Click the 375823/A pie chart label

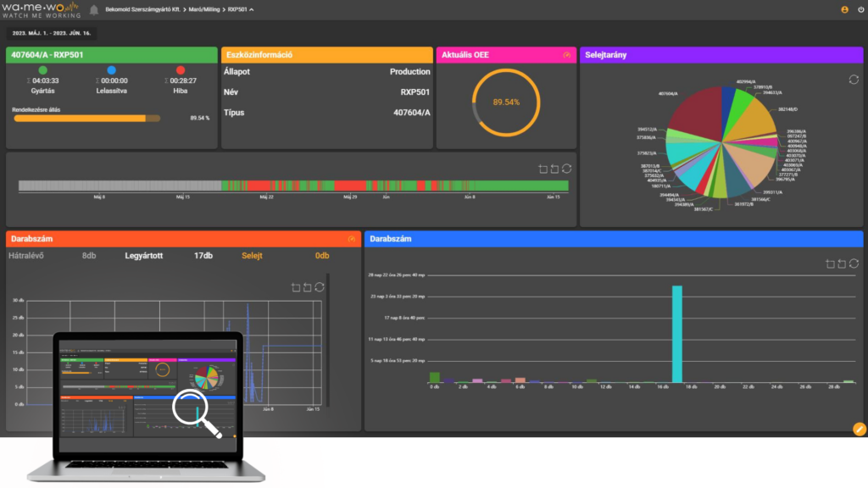click(647, 153)
